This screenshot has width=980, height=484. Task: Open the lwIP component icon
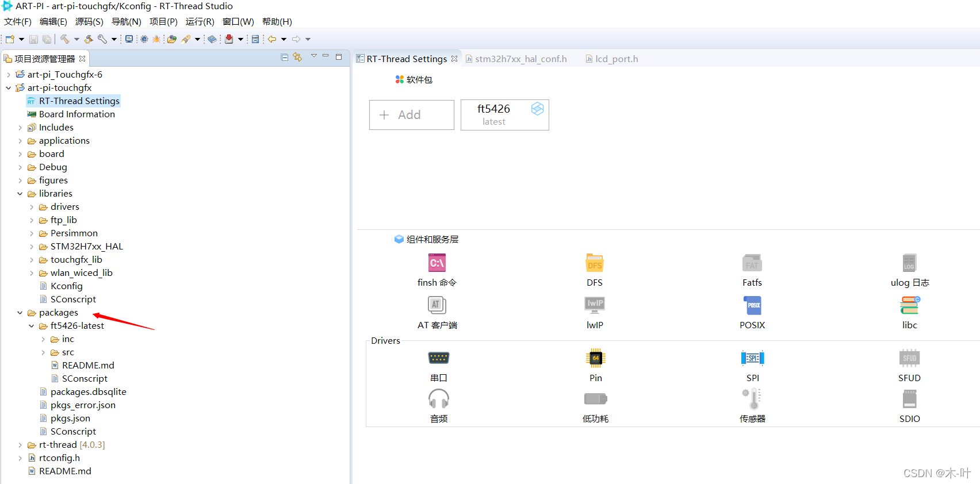pyautogui.click(x=595, y=305)
